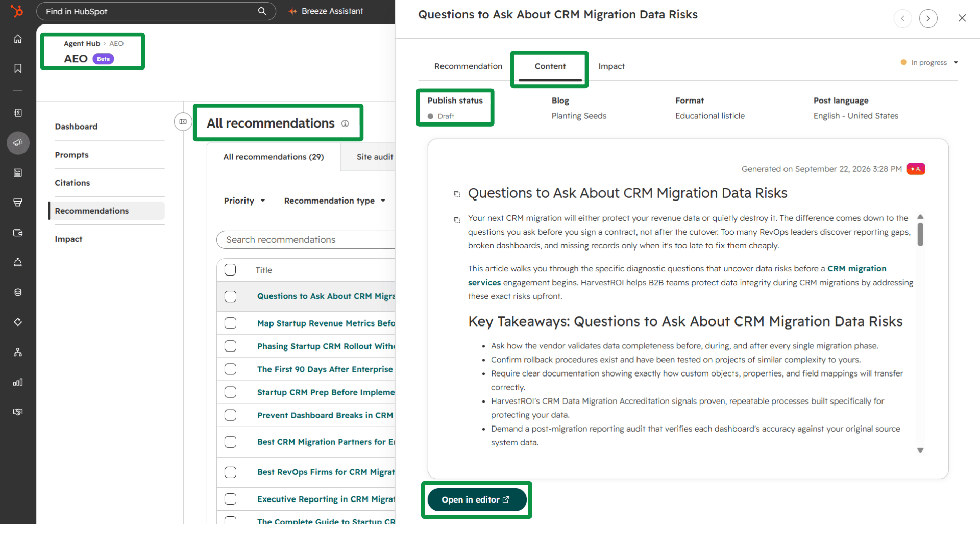
Task: Open Dashboard in AEO navigation
Action: (x=76, y=127)
